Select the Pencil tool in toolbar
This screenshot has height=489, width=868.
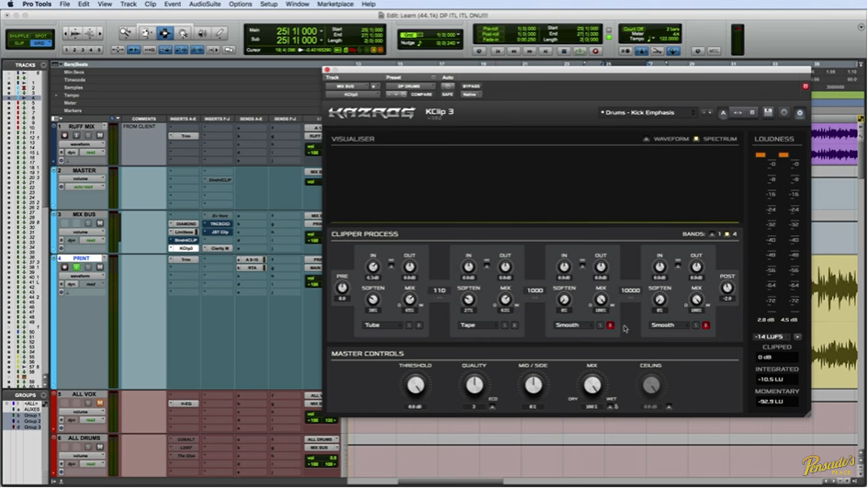click(219, 33)
